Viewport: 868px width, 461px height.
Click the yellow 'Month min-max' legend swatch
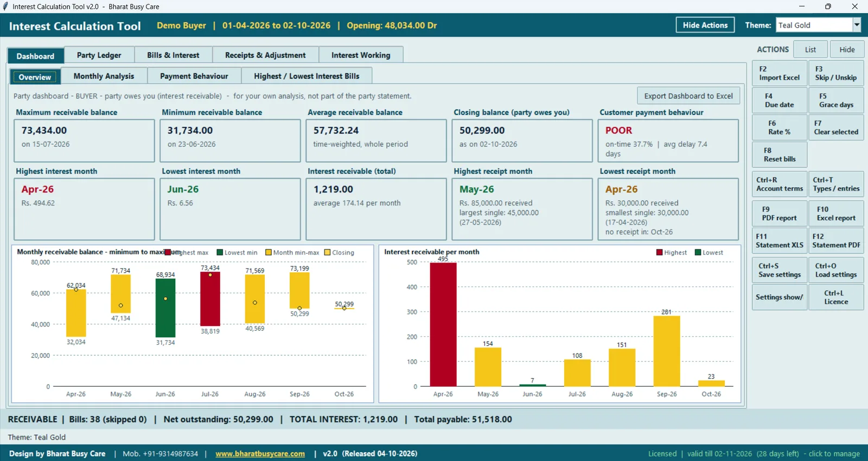tap(269, 252)
